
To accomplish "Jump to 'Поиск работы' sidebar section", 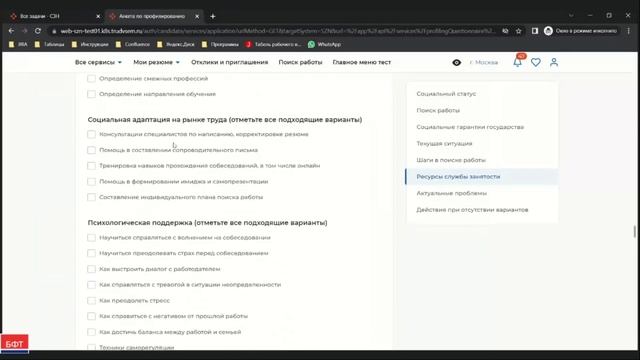I will pos(438,111).
